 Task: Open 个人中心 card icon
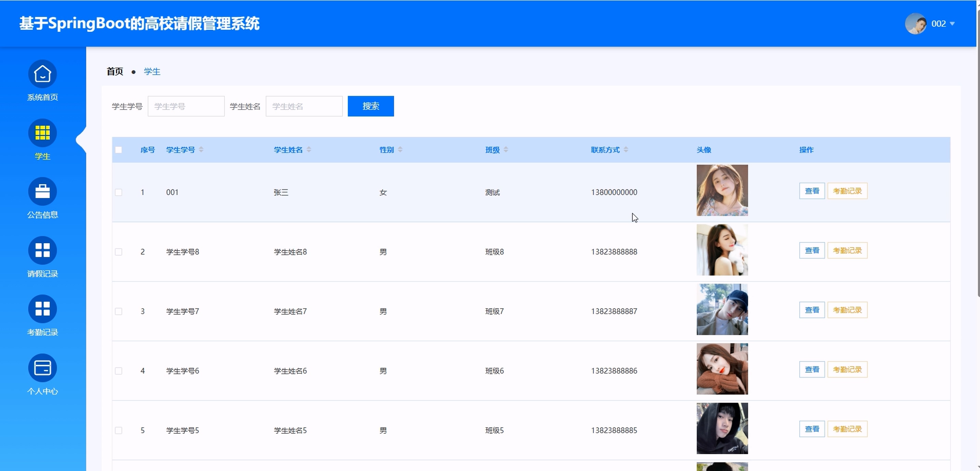(42, 368)
